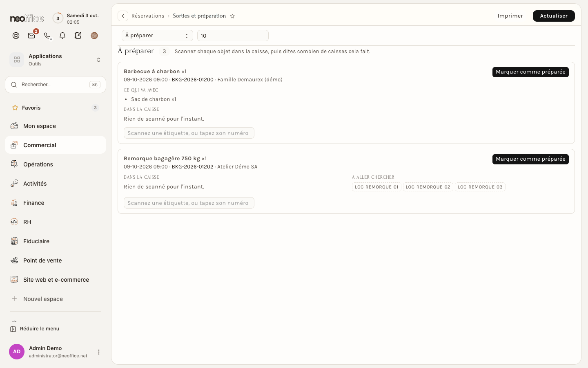Screen dimensions: 588x368
Task: Expand the Favoris section
Action: point(56,108)
